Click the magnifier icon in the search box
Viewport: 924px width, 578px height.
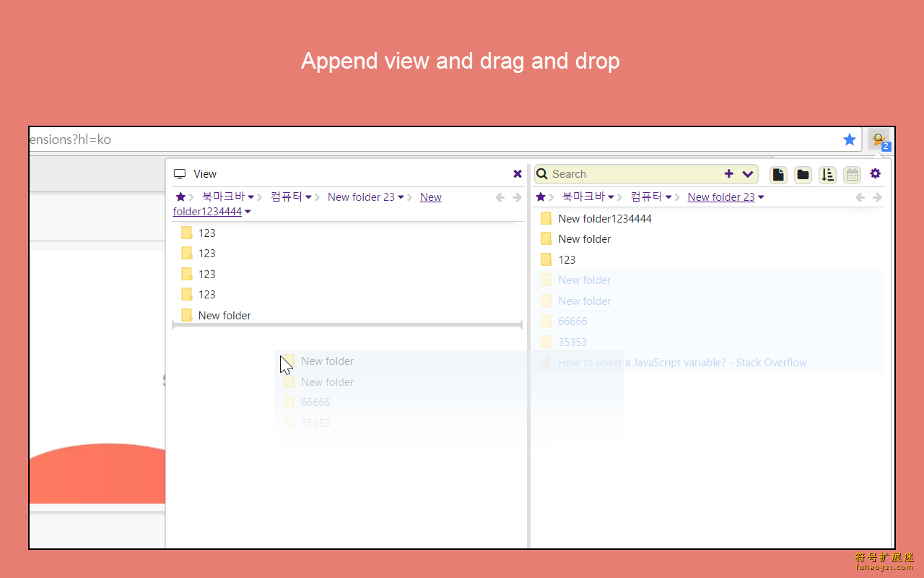click(x=542, y=173)
